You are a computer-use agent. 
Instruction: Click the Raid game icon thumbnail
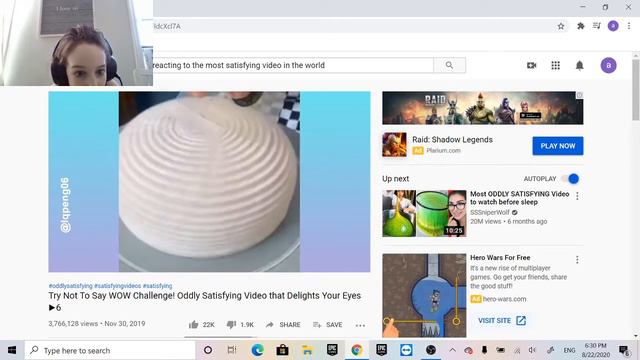[394, 144]
